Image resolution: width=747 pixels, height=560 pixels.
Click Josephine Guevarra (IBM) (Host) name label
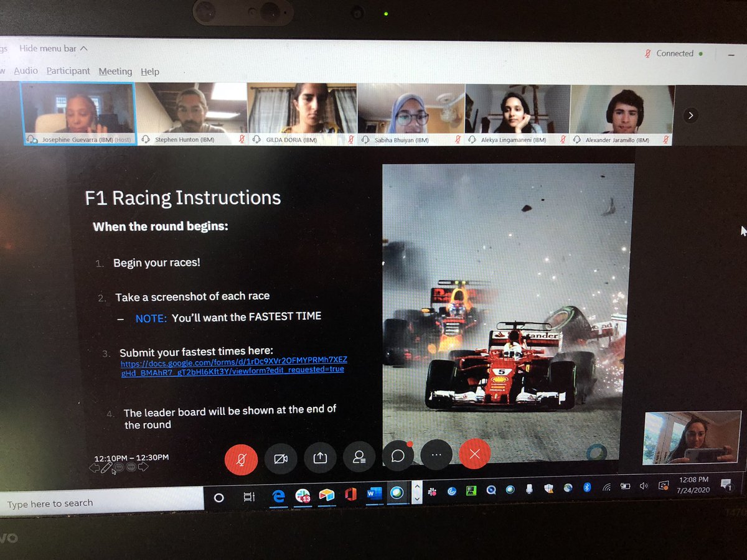point(86,139)
